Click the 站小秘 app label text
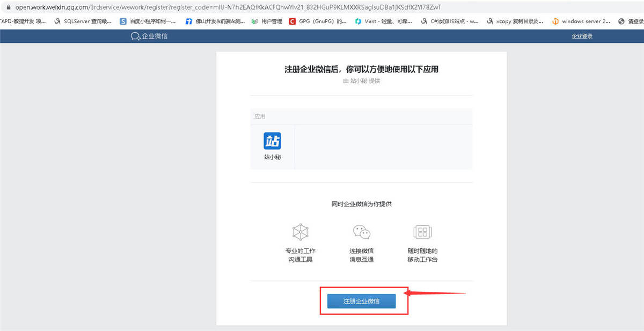Image resolution: width=644 pixels, height=331 pixels. [273, 158]
